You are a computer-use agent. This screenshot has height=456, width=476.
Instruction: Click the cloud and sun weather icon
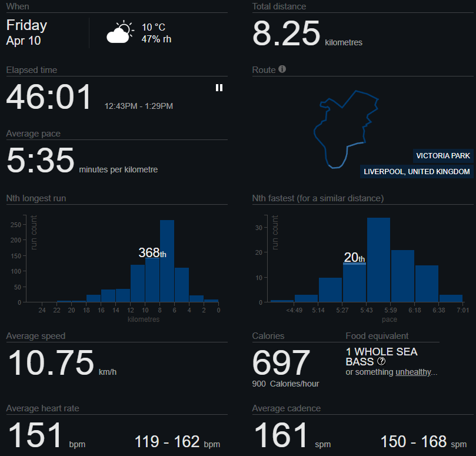[x=119, y=33]
